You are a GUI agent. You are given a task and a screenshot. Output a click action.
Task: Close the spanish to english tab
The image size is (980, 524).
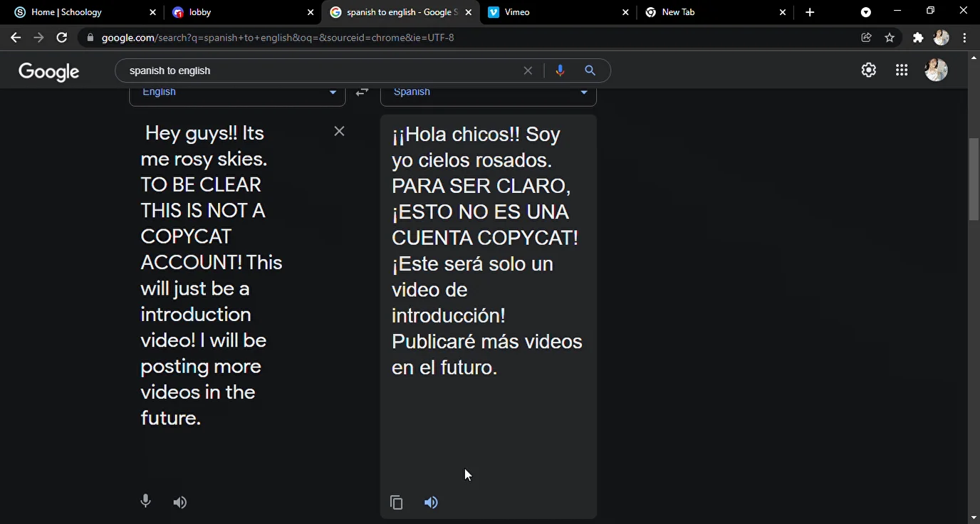click(x=468, y=12)
